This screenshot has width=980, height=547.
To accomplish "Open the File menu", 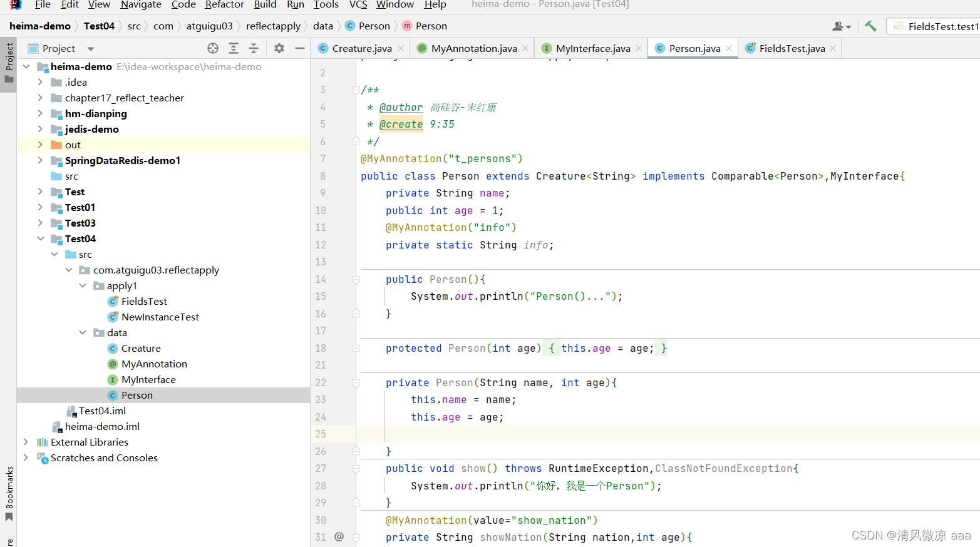I will click(x=43, y=4).
